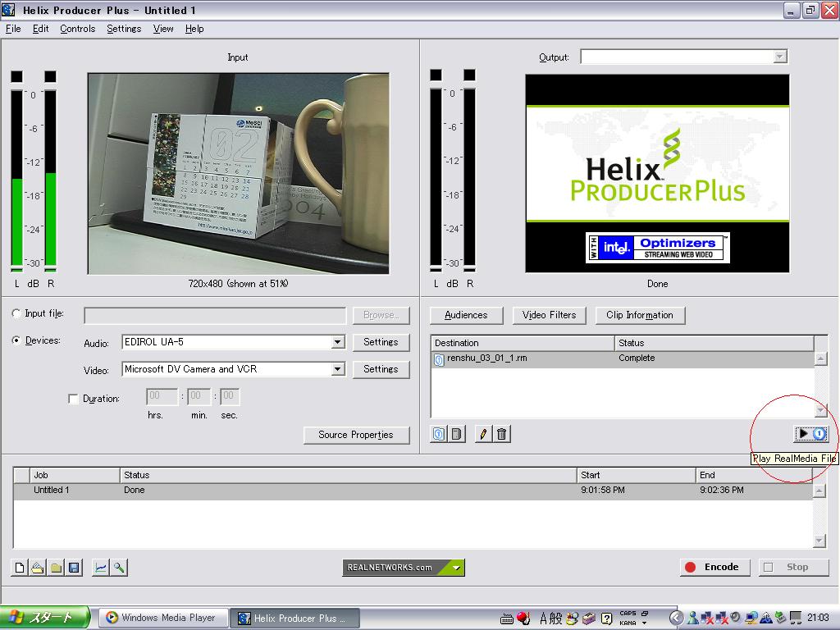Play the RealMedia file with the play button
840x630 pixels.
(x=810, y=433)
